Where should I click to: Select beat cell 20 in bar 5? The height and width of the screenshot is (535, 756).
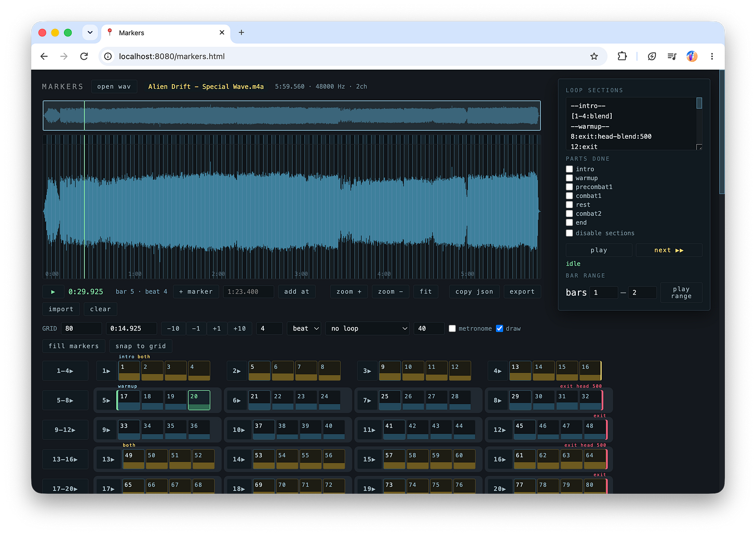pos(199,400)
